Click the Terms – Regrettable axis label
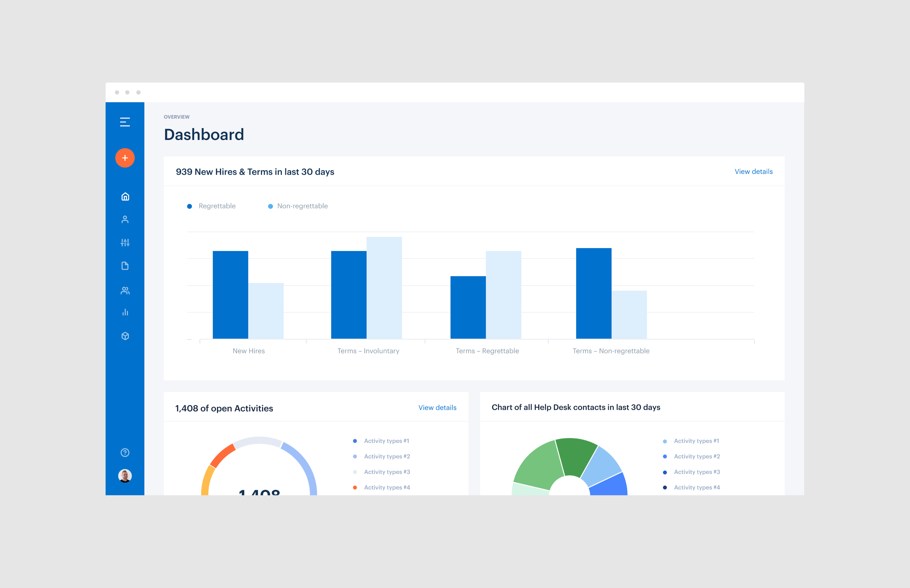910x588 pixels. click(x=487, y=351)
